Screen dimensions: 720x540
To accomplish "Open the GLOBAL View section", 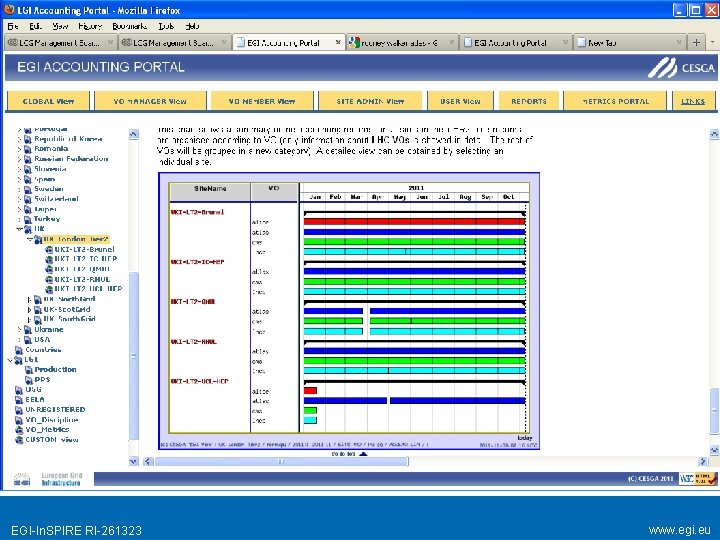I will 48,101.
